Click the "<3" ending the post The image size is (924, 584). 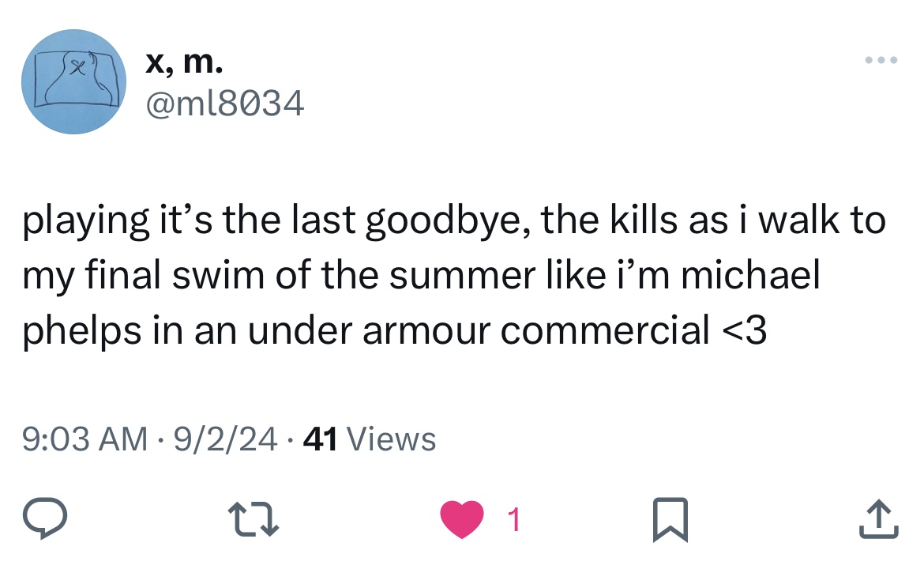coord(744,331)
